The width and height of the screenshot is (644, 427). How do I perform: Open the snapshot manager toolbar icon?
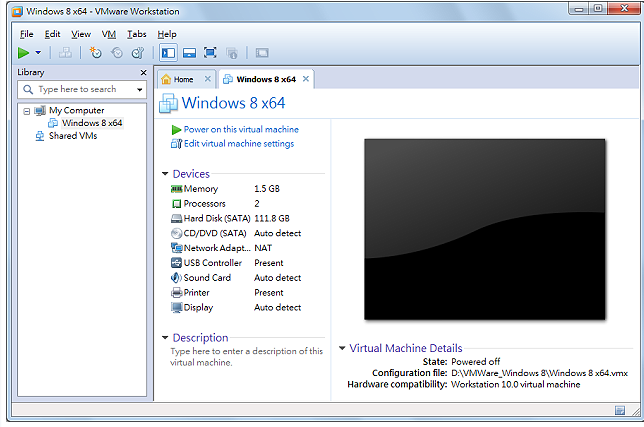(x=138, y=53)
